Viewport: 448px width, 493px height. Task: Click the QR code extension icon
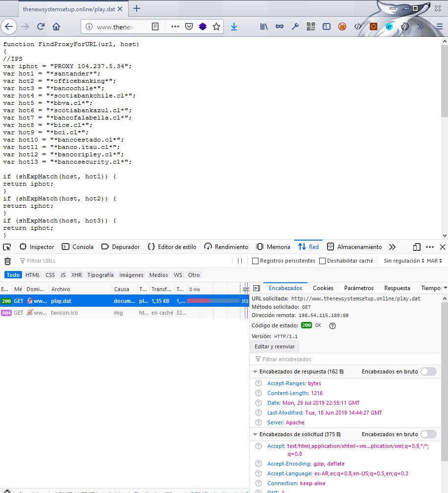tap(311, 27)
